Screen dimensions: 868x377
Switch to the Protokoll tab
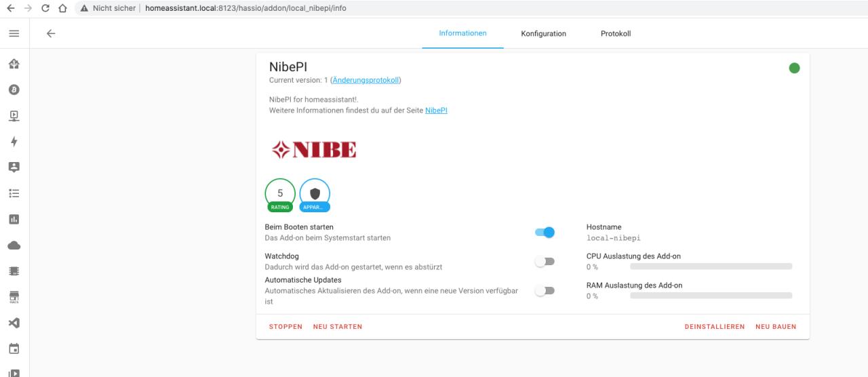[x=616, y=33]
